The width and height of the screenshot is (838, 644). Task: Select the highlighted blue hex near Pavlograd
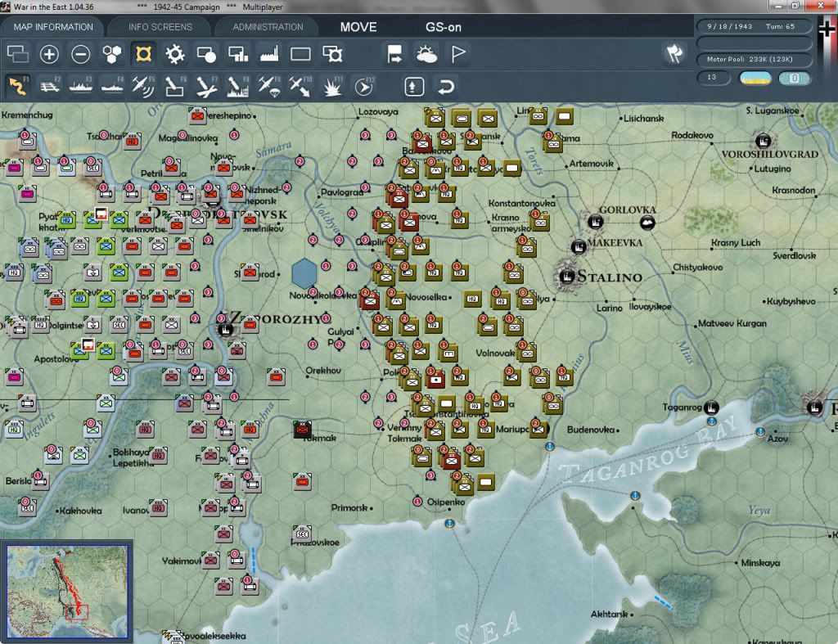click(x=304, y=273)
